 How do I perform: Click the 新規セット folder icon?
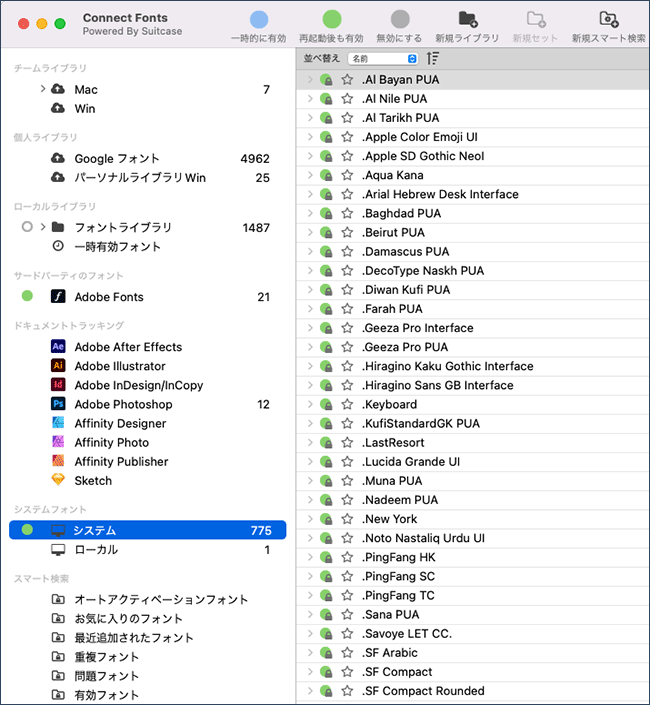pyautogui.click(x=536, y=20)
